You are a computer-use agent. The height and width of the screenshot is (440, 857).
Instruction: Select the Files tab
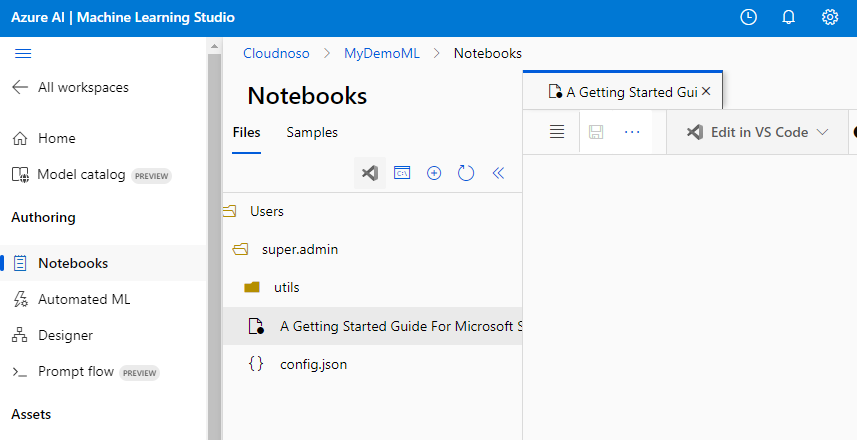point(246,132)
